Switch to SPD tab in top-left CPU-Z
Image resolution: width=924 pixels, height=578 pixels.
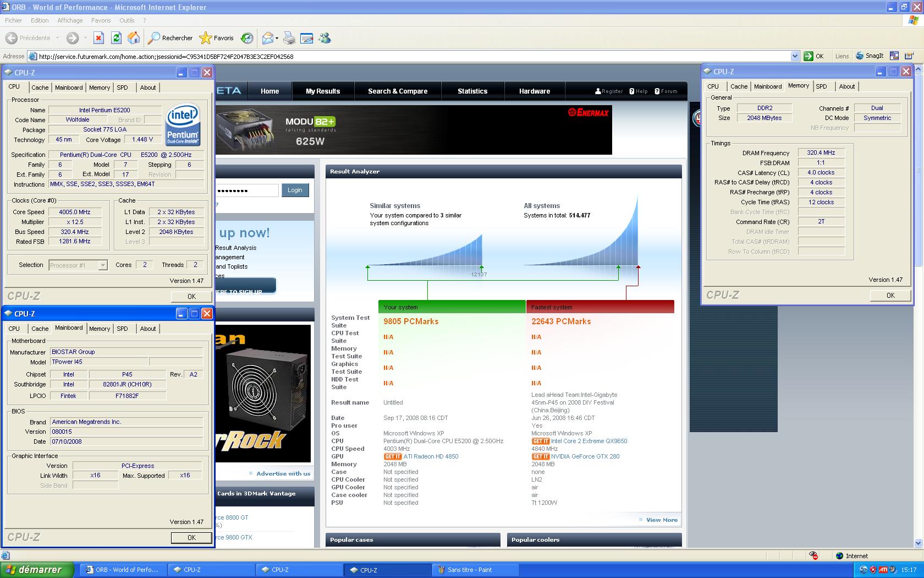pos(122,88)
